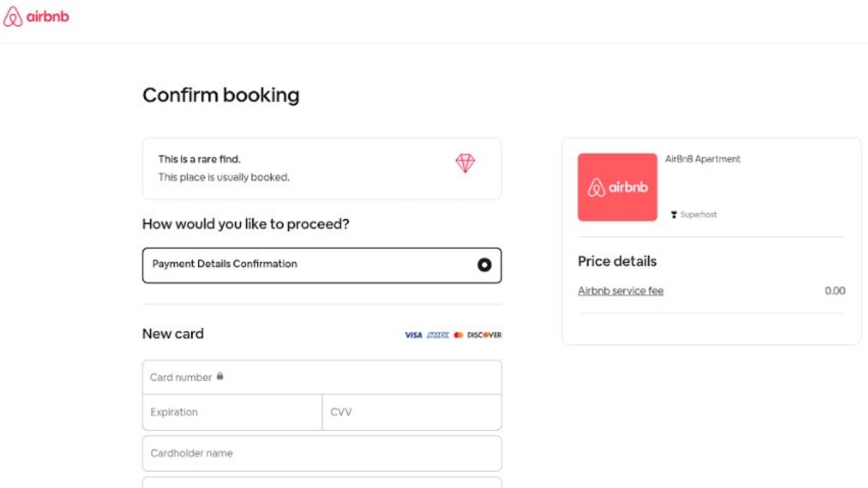Screen dimensions: 868x488
Task: Click the red diamond rare find icon
Action: pos(465,163)
